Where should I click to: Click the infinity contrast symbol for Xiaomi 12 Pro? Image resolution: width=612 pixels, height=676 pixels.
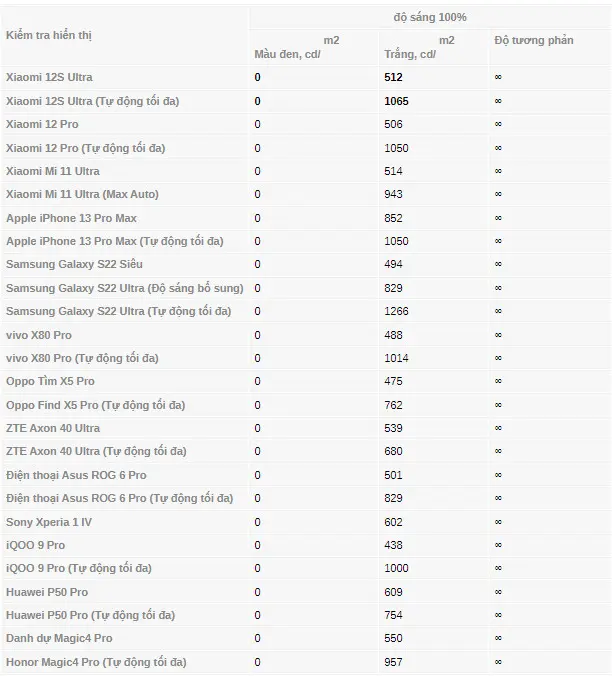tap(498, 124)
